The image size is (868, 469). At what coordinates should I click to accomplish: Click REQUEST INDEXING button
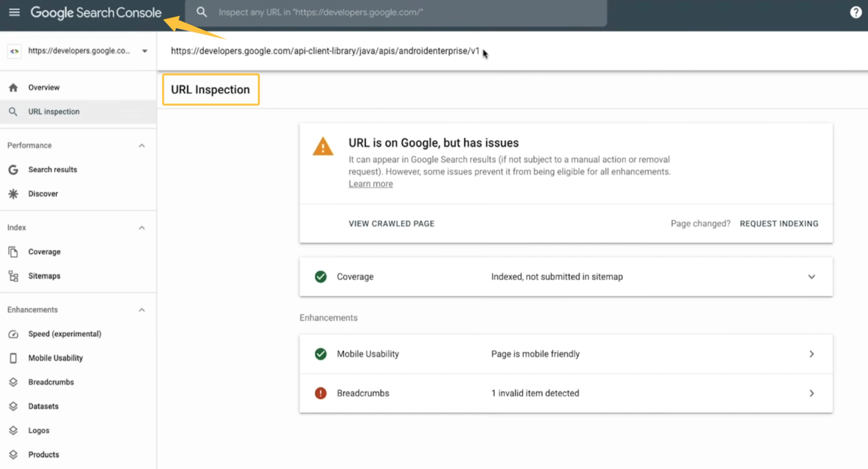pos(779,224)
